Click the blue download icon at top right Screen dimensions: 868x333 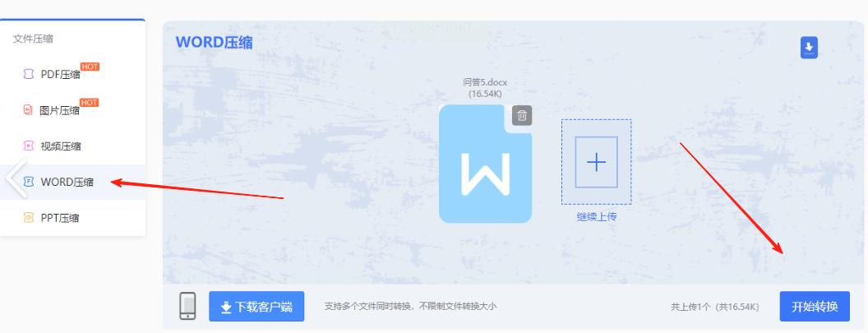(x=809, y=48)
